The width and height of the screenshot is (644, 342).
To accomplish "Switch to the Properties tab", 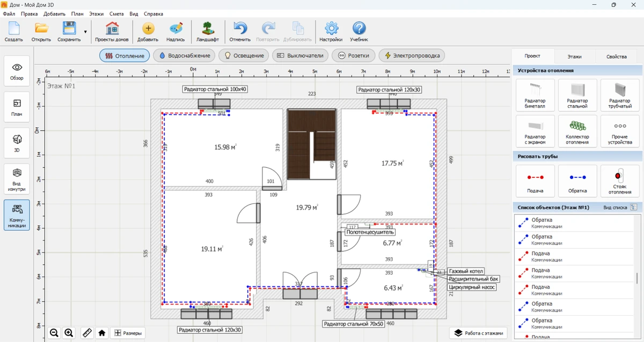I will [x=616, y=56].
